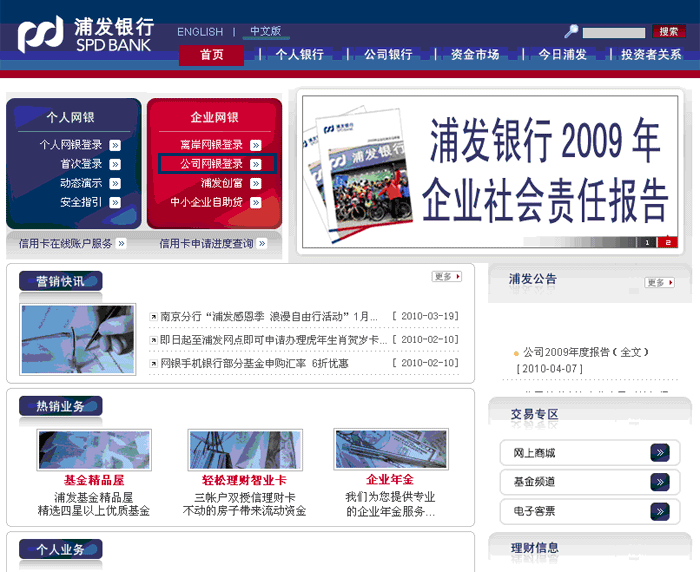Viewport: 700px width, 572px height.
Task: Open the 即日起至浦发网点 虎年生肖贺岁卡 news
Action: [x=273, y=340]
